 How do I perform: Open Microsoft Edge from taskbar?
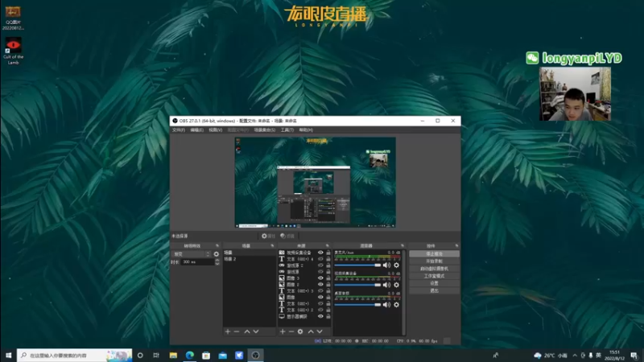(190, 355)
